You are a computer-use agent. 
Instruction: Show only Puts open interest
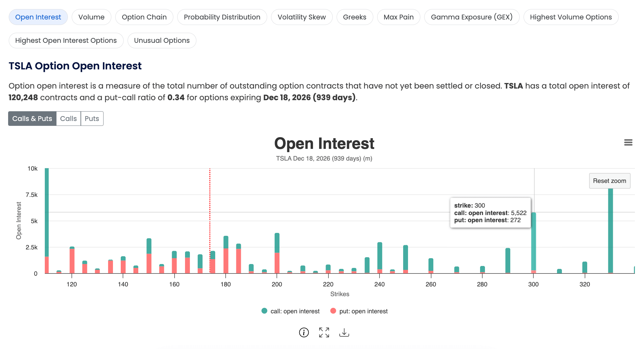92,119
